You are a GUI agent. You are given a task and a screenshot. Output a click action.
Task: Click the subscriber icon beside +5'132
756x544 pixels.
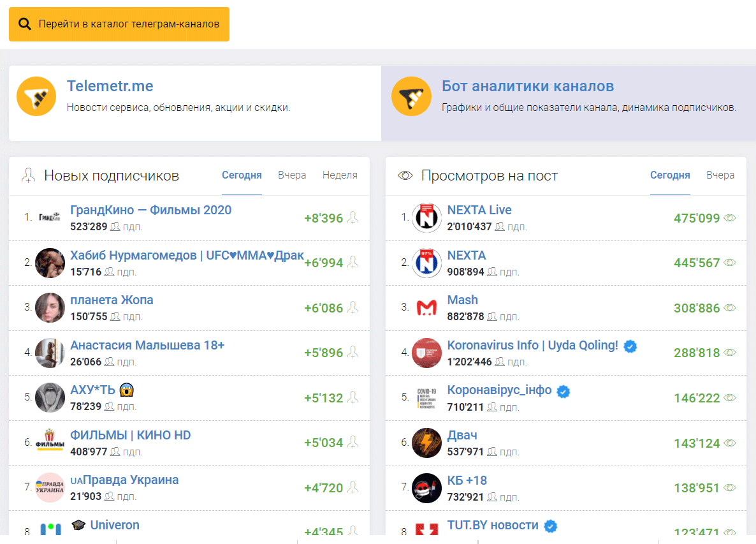pyautogui.click(x=353, y=397)
